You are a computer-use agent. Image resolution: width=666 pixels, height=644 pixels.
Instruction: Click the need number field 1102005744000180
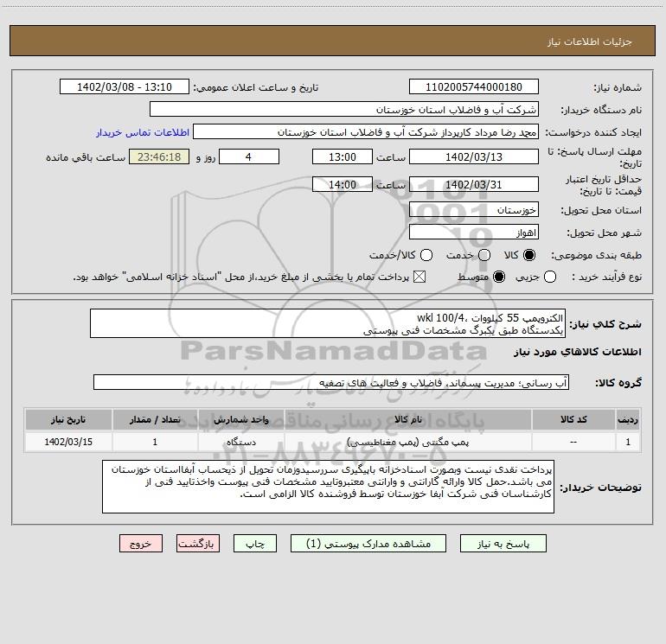[474, 87]
